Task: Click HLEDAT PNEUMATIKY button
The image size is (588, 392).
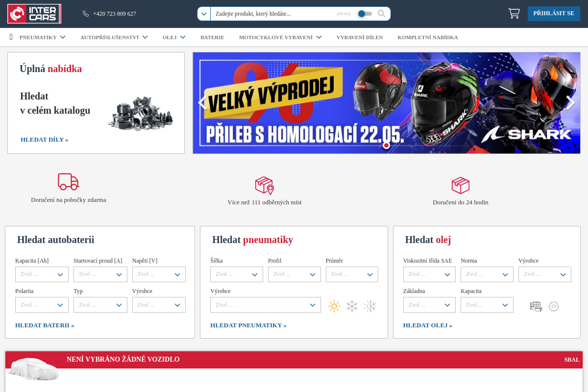Action: tap(248, 325)
